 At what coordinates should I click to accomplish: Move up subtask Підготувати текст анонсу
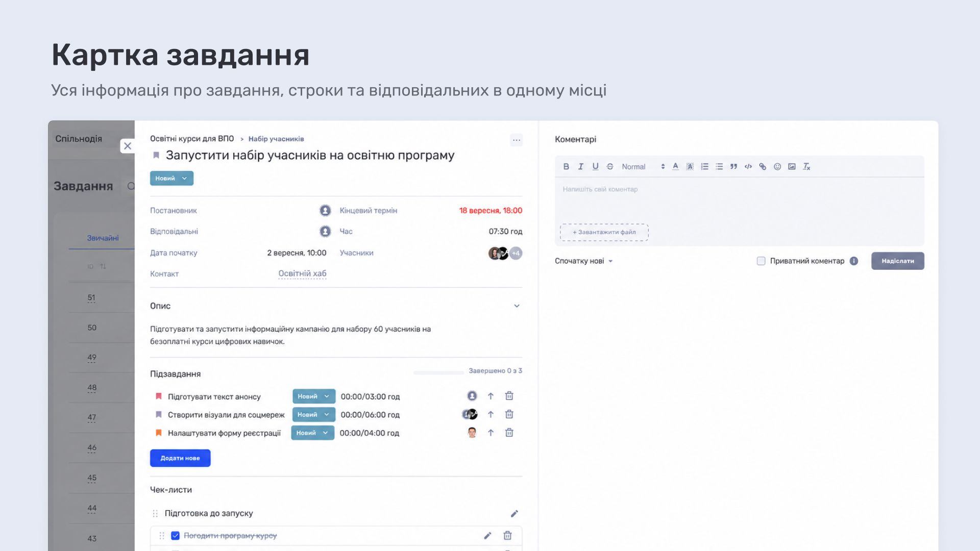pyautogui.click(x=491, y=396)
